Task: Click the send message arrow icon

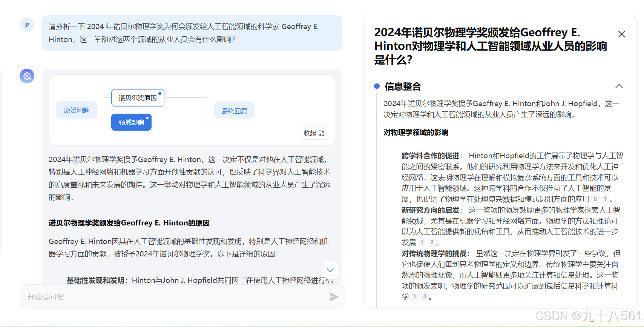Action: [333, 297]
